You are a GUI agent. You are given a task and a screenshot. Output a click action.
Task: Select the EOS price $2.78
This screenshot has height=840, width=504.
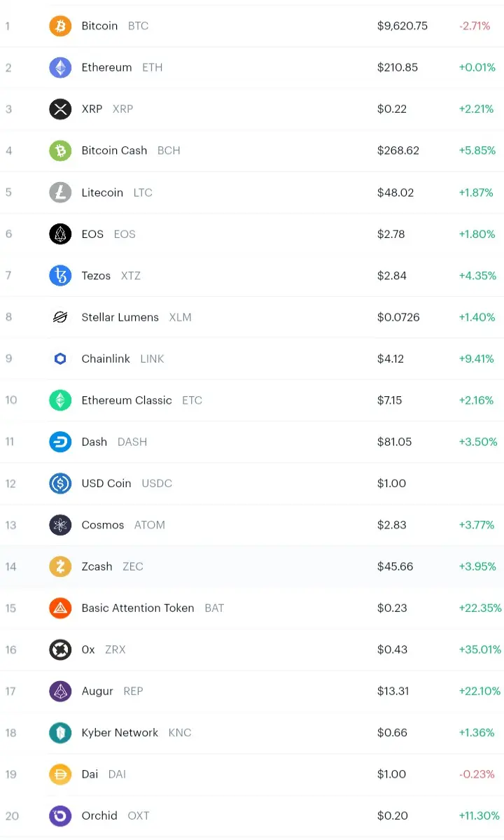click(391, 234)
